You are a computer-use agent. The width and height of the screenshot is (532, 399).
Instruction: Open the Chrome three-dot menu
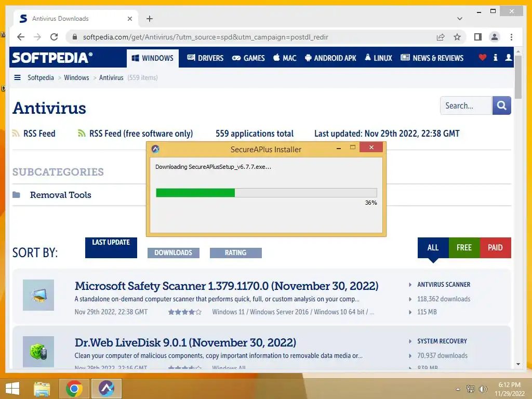pos(511,37)
